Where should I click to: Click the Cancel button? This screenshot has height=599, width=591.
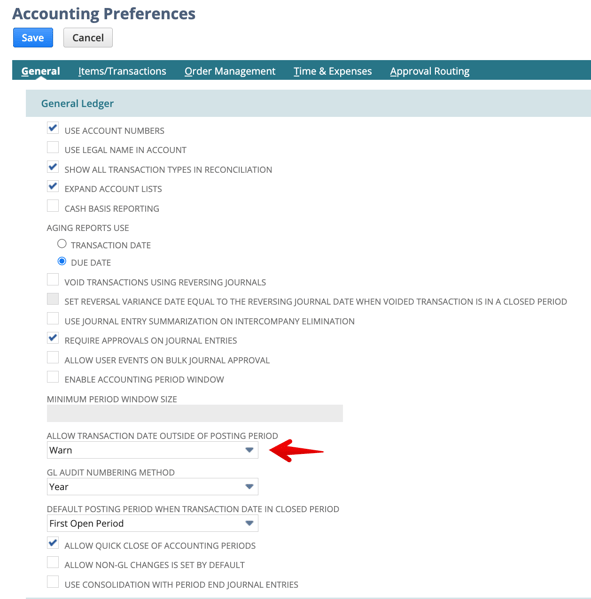(88, 37)
